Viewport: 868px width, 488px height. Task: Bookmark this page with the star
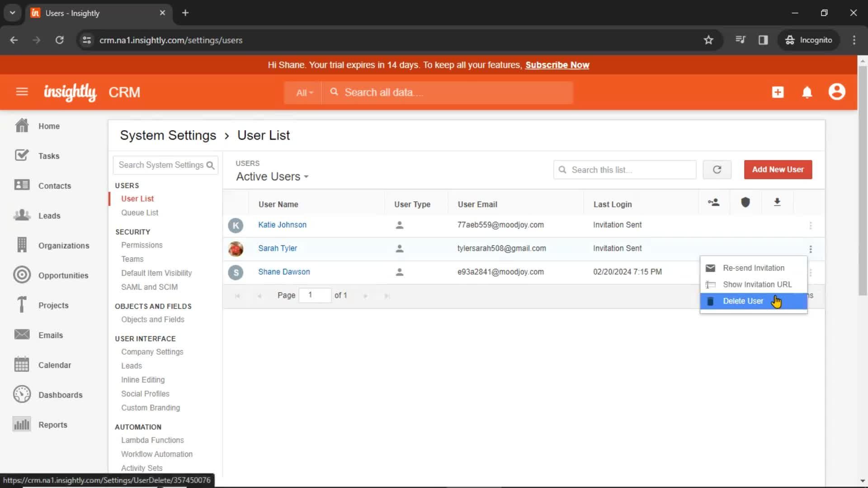(708, 40)
